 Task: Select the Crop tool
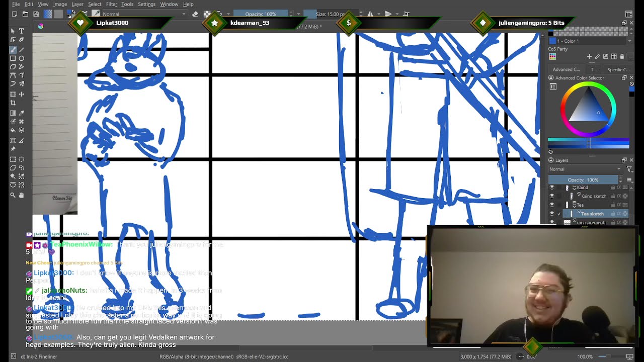pyautogui.click(x=13, y=103)
